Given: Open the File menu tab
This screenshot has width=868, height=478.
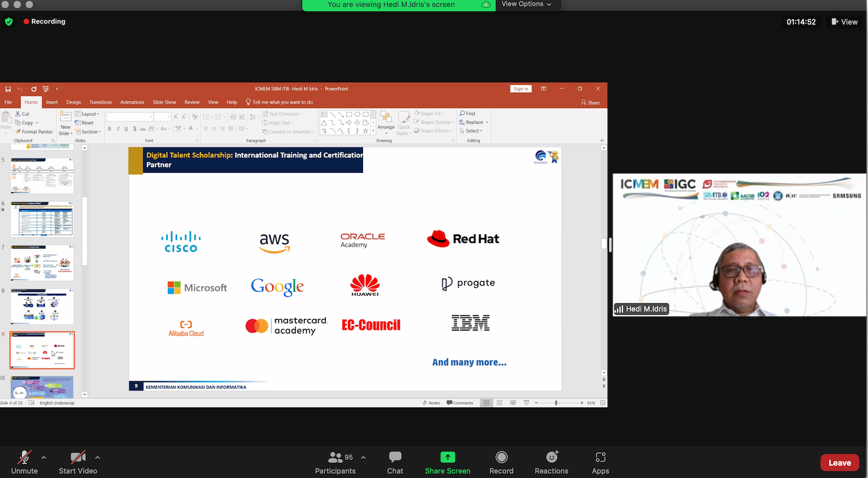Looking at the screenshot, I should [8, 102].
